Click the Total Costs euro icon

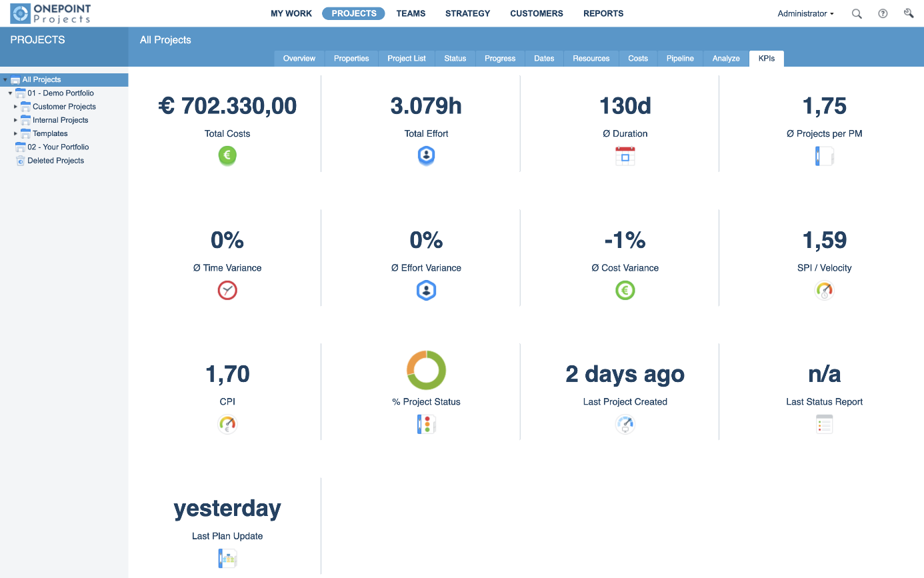point(227,156)
